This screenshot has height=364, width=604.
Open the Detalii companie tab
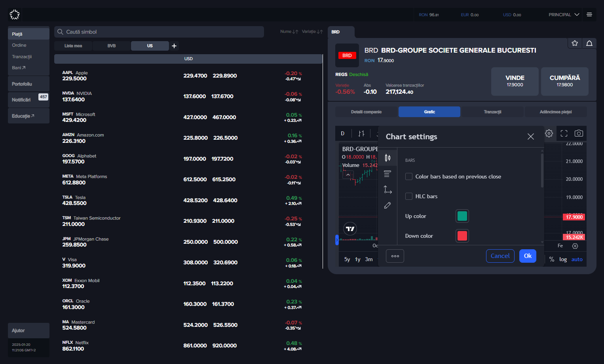[x=366, y=112]
